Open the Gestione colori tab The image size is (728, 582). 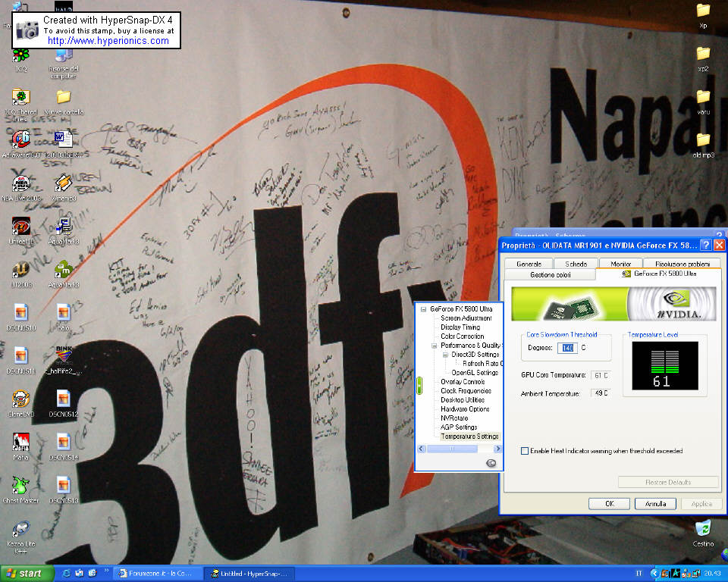coord(551,275)
